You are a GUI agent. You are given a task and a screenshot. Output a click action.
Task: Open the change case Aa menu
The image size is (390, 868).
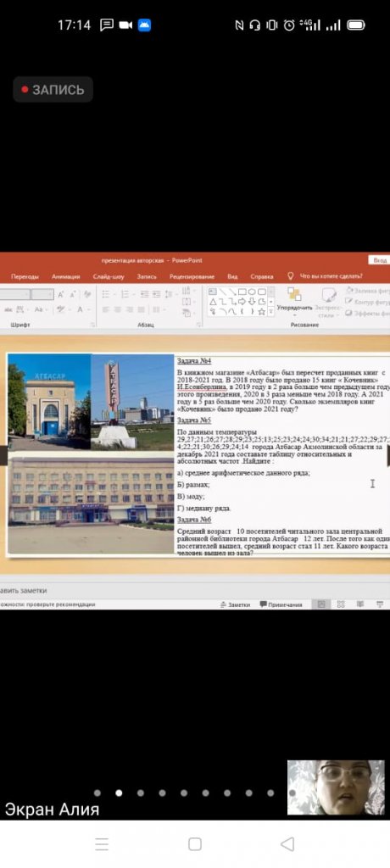click(41, 310)
